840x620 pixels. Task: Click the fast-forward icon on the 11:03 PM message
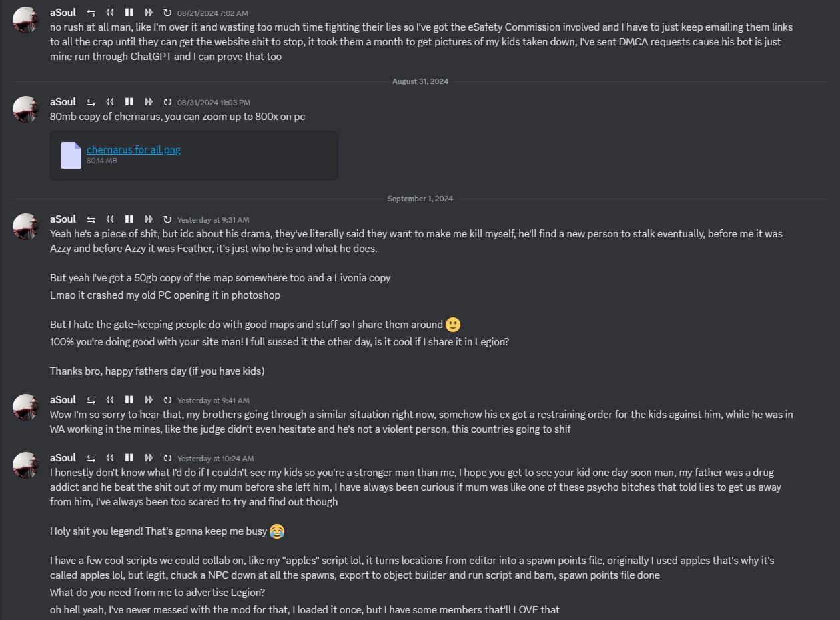tap(149, 102)
